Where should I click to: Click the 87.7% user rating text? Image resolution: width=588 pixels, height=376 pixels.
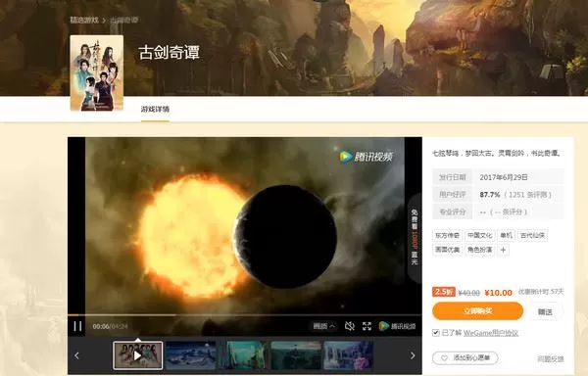[x=490, y=195]
